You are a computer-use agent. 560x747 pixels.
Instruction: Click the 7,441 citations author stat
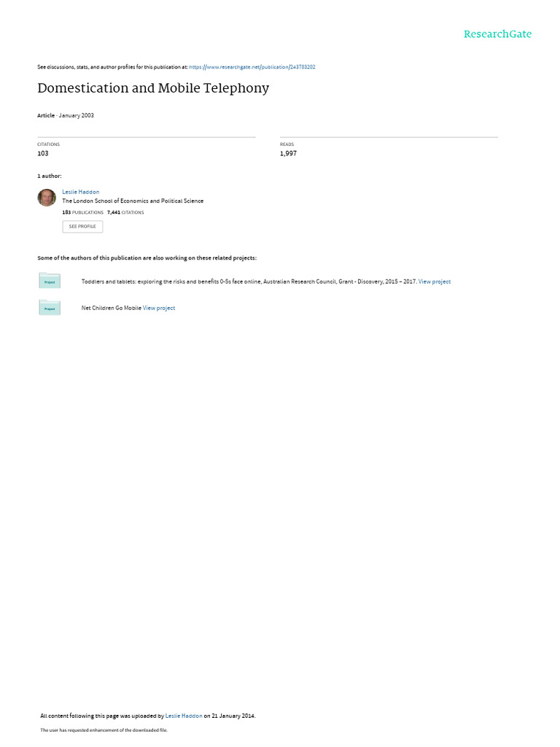pyautogui.click(x=125, y=212)
